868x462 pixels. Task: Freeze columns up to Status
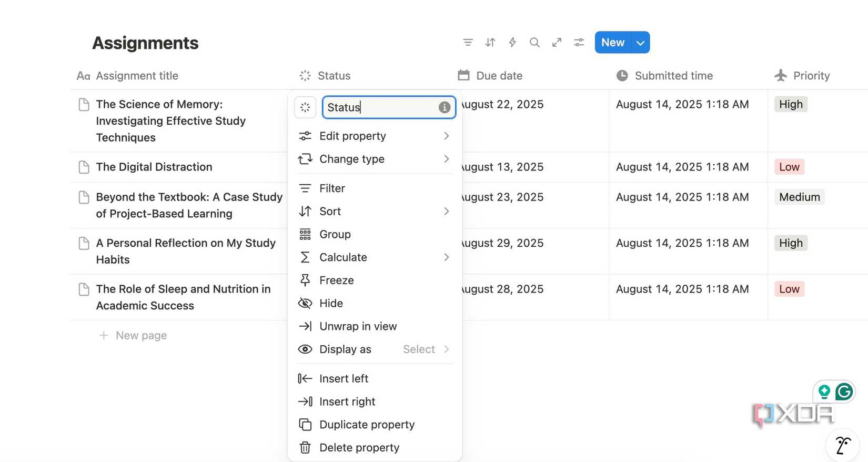(336, 280)
